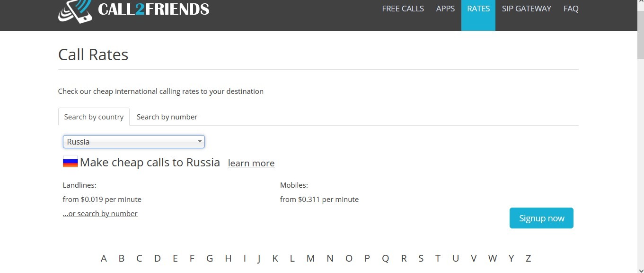644x273 pixels.
Task: Click the CALL2FRIENDS site title text
Action: [153, 9]
